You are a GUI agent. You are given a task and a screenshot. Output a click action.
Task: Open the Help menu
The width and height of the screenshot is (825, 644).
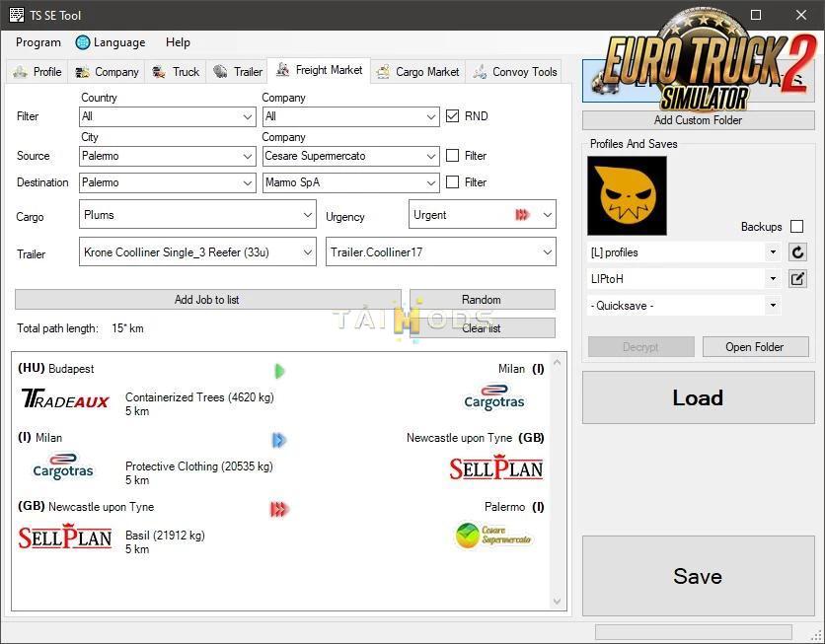(x=178, y=42)
